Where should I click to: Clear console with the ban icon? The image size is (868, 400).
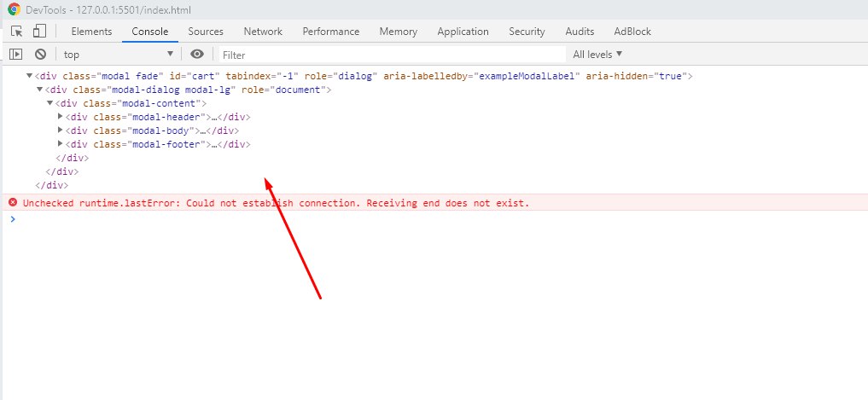(40, 55)
